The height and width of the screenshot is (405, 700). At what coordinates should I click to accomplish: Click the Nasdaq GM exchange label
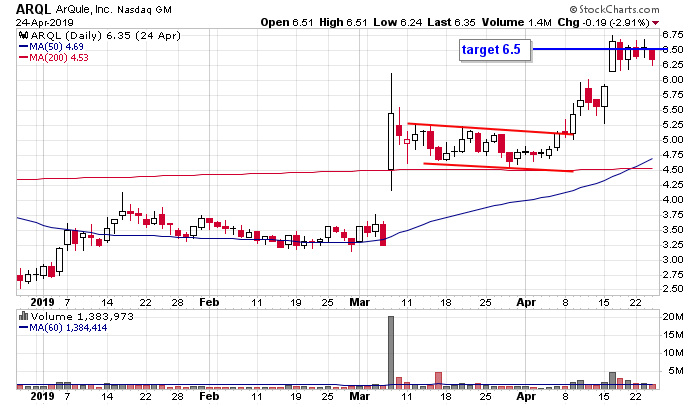pos(144,10)
